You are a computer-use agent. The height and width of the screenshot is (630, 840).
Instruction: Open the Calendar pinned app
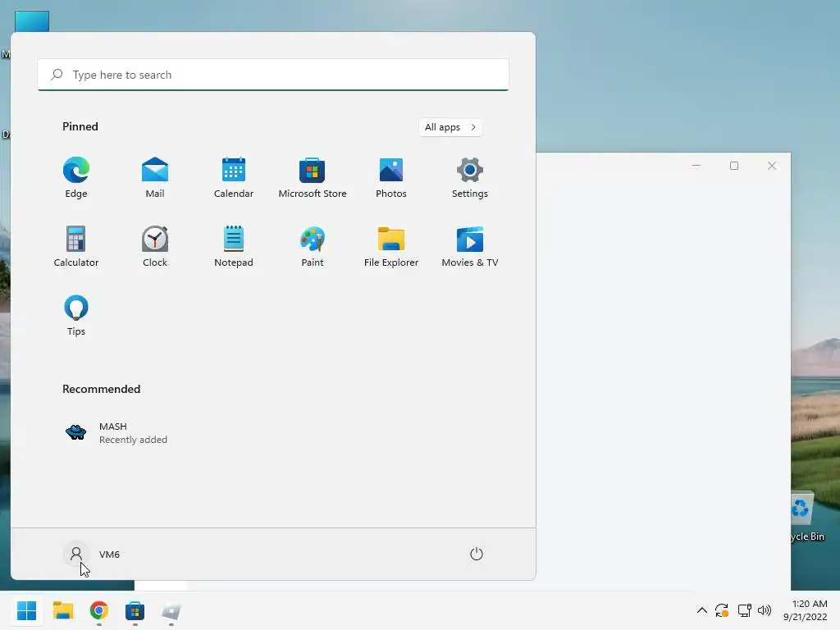click(x=234, y=178)
